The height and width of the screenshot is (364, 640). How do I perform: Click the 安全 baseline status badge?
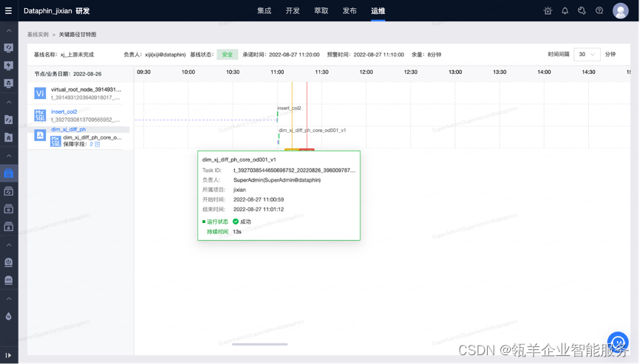click(227, 55)
